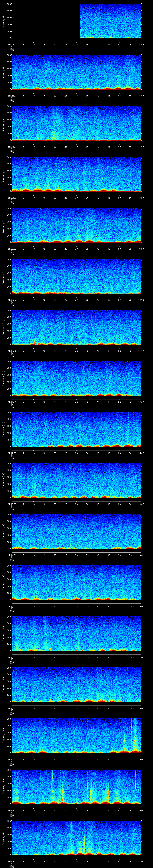Click the 21:06:00 start time label
Image resolution: width=153 pixels, height=868 pixels.
point(12,147)
